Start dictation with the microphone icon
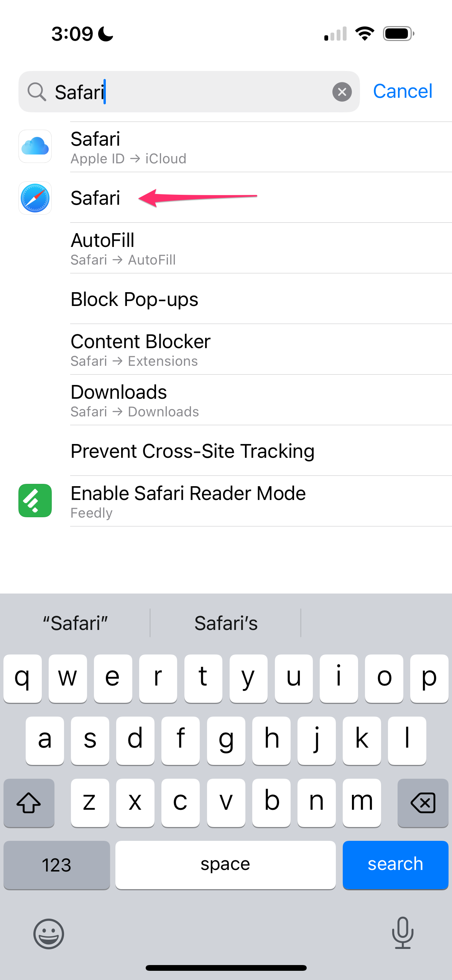 [x=403, y=933]
